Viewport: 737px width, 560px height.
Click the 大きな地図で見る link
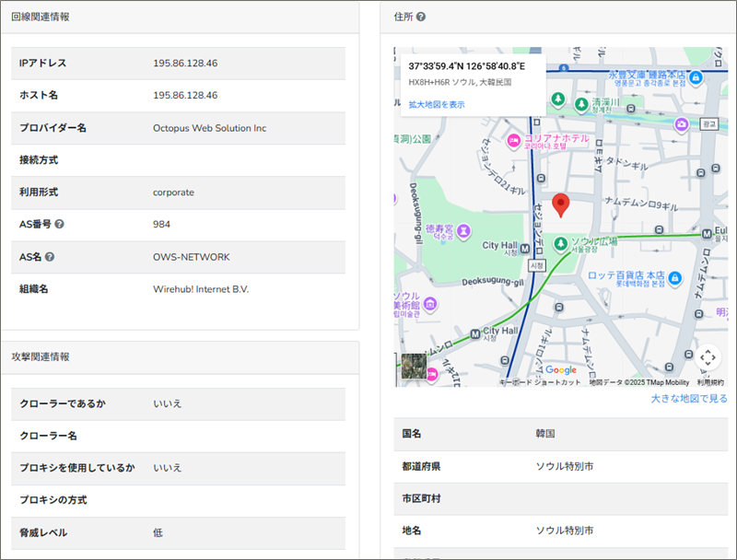688,398
